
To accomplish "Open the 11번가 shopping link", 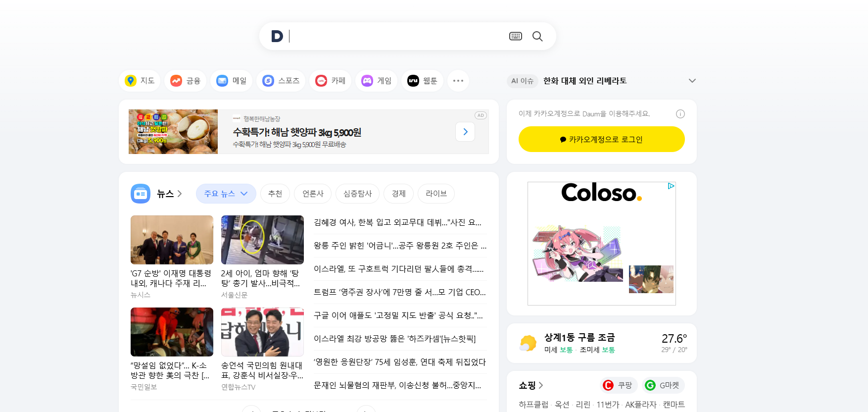I will pos(608,405).
